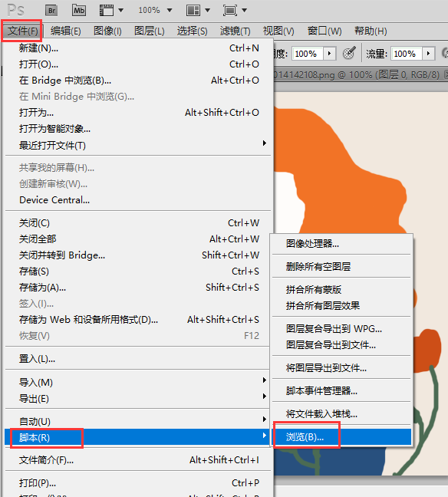Open opacity slider arrow next to 100%
This screenshot has width=448, height=497.
(x=329, y=53)
